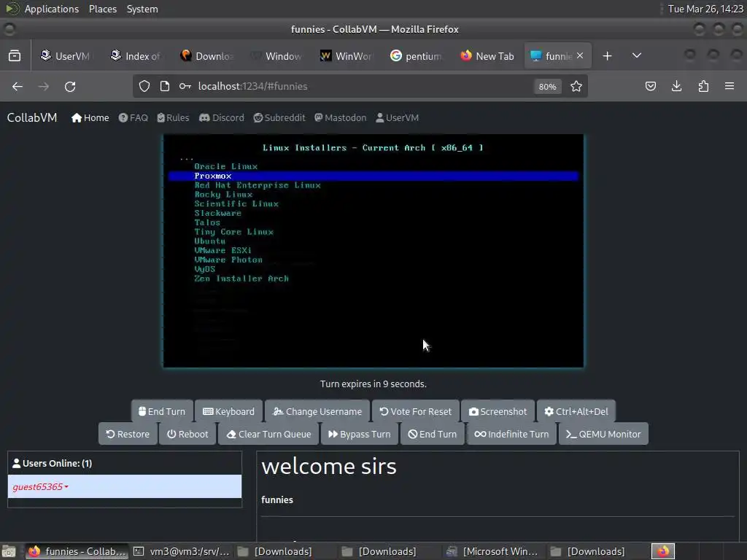Click the key permissions icon in URL bar
The height and width of the screenshot is (560, 747).
click(x=185, y=86)
